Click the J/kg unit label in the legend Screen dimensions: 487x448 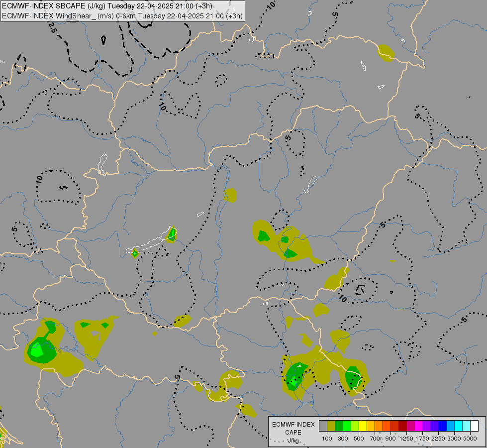pyautogui.click(x=293, y=441)
